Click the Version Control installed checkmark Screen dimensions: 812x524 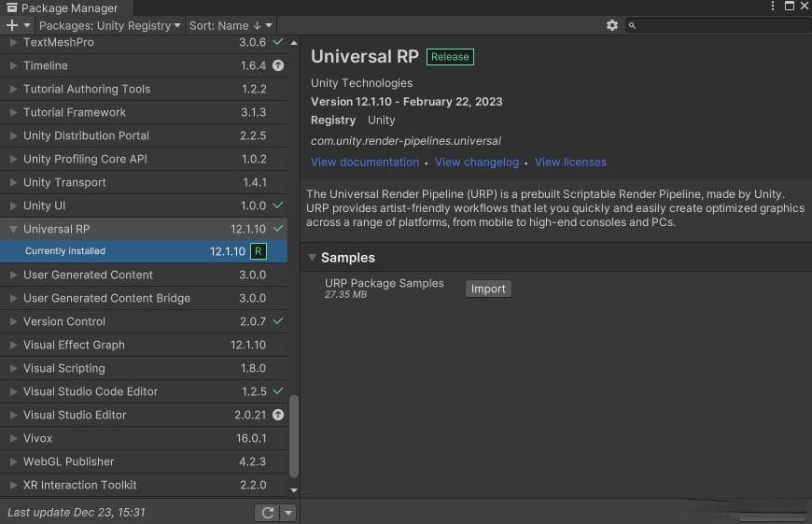pyautogui.click(x=278, y=320)
